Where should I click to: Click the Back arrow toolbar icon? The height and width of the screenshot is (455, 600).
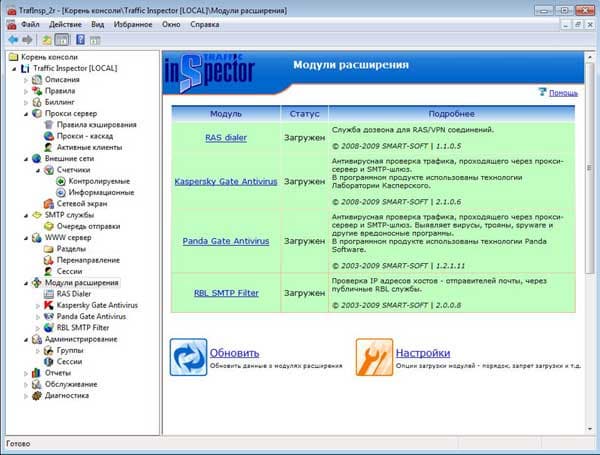click(x=13, y=40)
